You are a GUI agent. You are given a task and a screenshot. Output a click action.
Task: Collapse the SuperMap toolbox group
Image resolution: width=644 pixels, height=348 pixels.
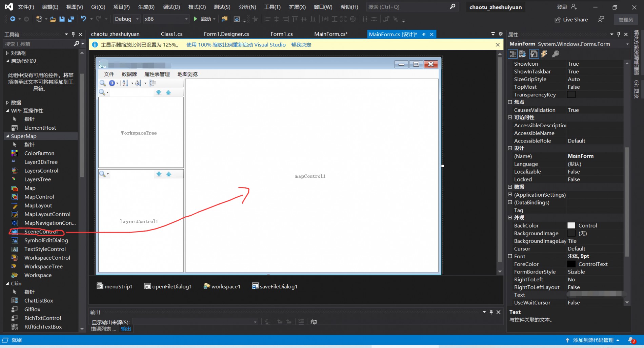(x=7, y=136)
